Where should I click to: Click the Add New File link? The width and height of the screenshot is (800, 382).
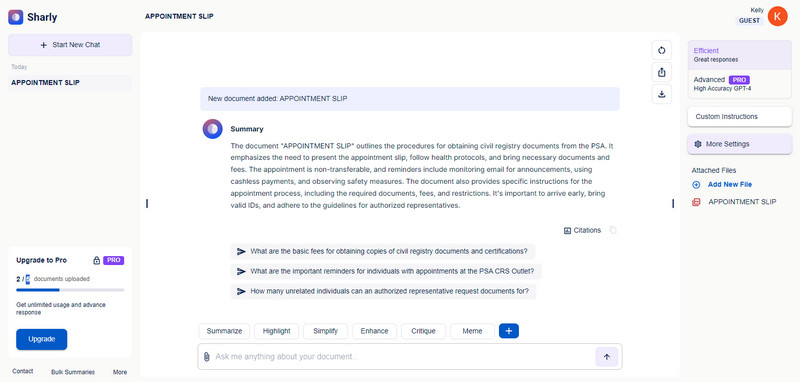tap(730, 185)
